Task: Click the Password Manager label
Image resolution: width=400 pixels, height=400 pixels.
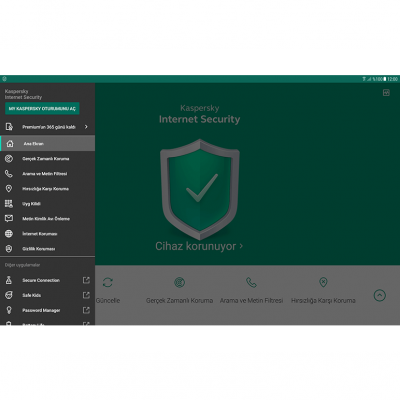Action: pos(41,310)
